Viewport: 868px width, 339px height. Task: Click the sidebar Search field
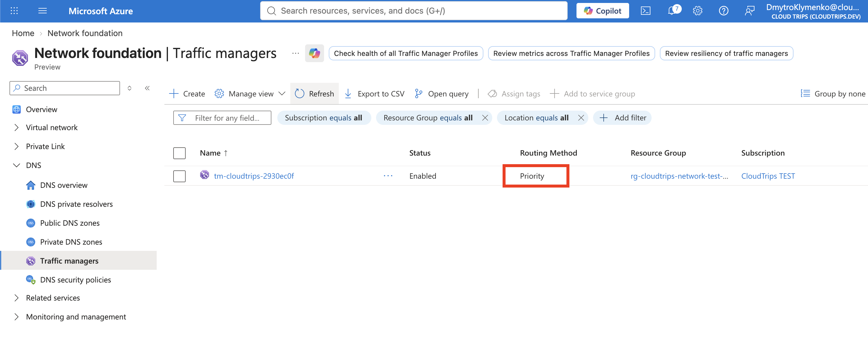pyautogui.click(x=65, y=88)
